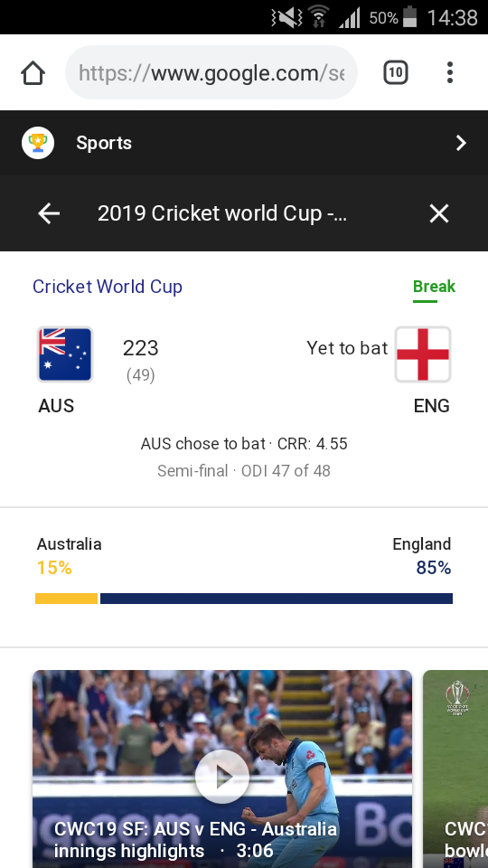Tap the Sports trophy icon
The image size is (488, 868).
coord(38,143)
